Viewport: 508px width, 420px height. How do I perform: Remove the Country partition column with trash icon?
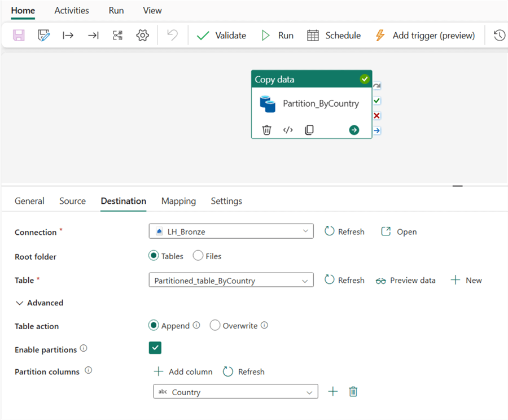[x=353, y=392]
